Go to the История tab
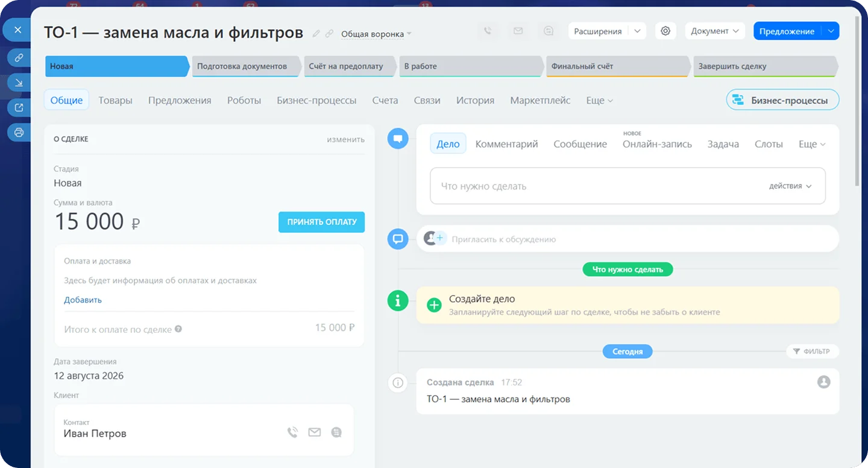Image resolution: width=868 pixels, height=468 pixels. tap(475, 101)
